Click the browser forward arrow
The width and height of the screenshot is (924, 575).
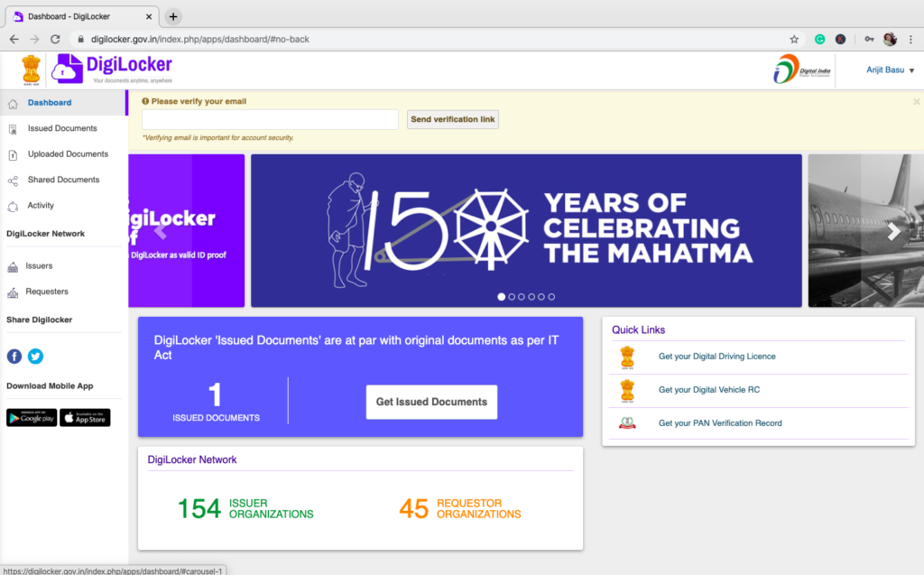[35, 39]
